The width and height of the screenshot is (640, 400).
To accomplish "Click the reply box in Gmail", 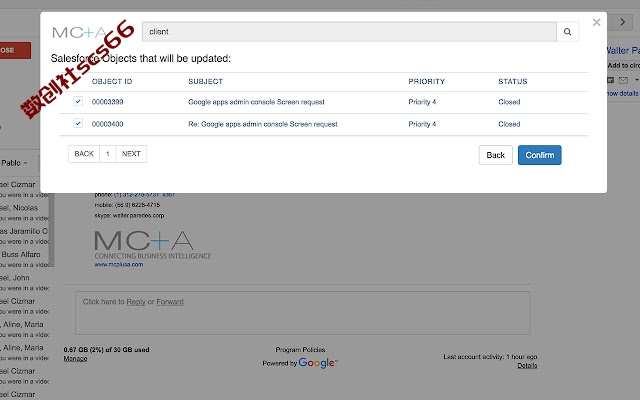I will click(x=302, y=313).
